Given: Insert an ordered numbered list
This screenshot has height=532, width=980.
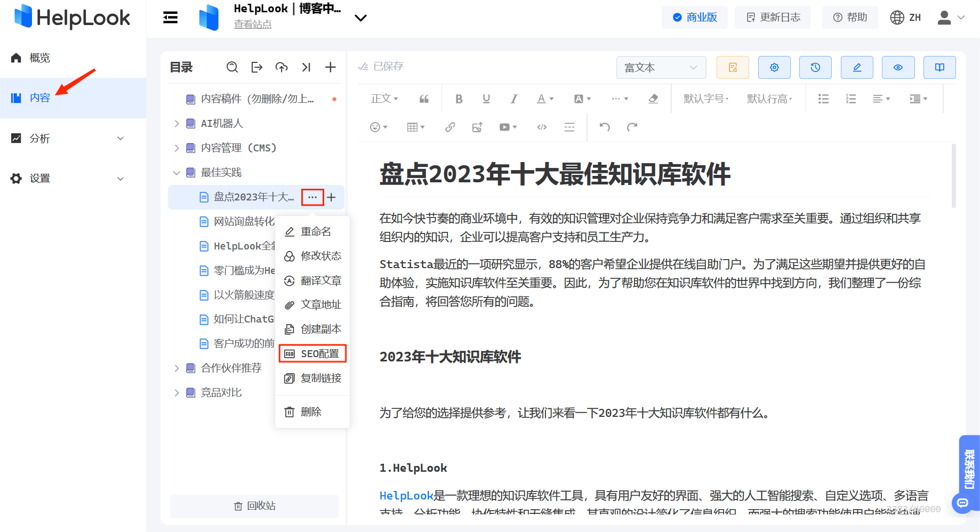Looking at the screenshot, I should 851,99.
